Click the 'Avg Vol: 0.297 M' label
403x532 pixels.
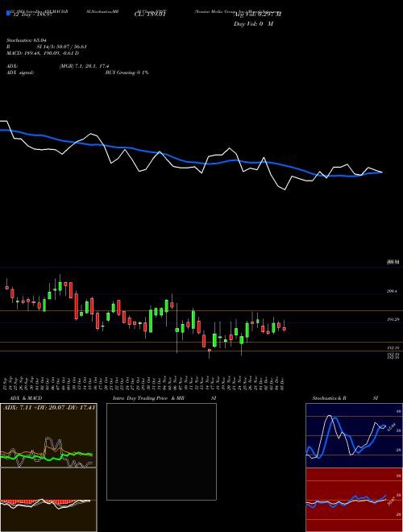tap(258, 15)
